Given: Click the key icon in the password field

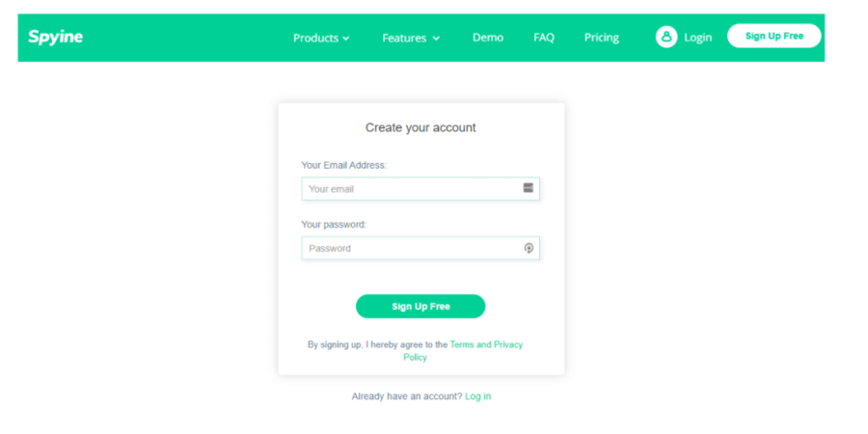Looking at the screenshot, I should pos(529,248).
